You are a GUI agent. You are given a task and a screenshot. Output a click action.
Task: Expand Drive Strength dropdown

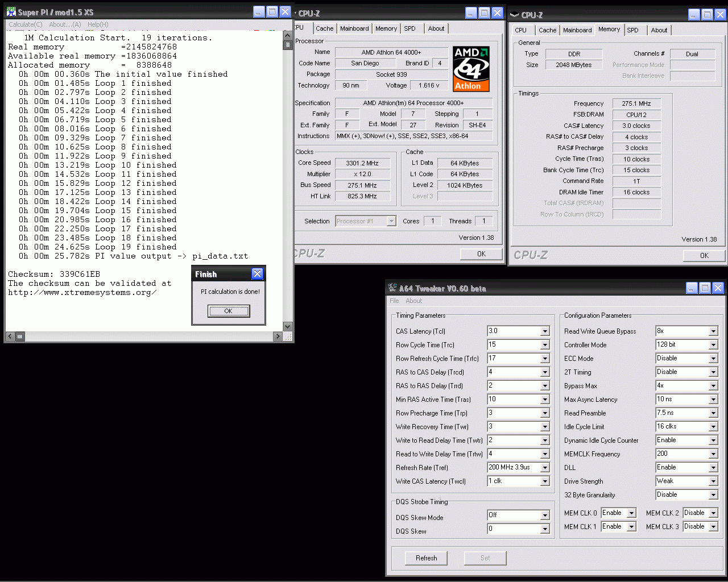tap(713, 481)
